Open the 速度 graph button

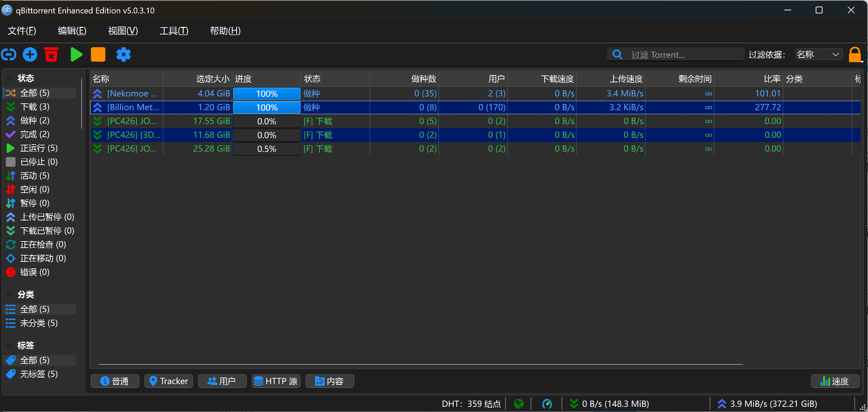(835, 381)
